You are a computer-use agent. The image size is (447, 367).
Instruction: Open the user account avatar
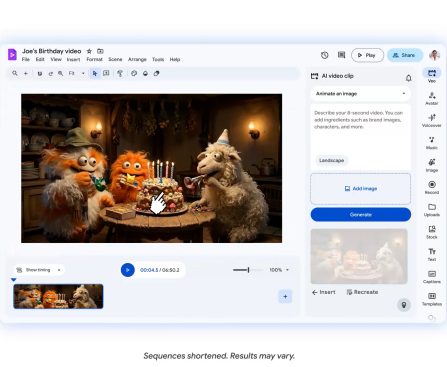pos(434,55)
